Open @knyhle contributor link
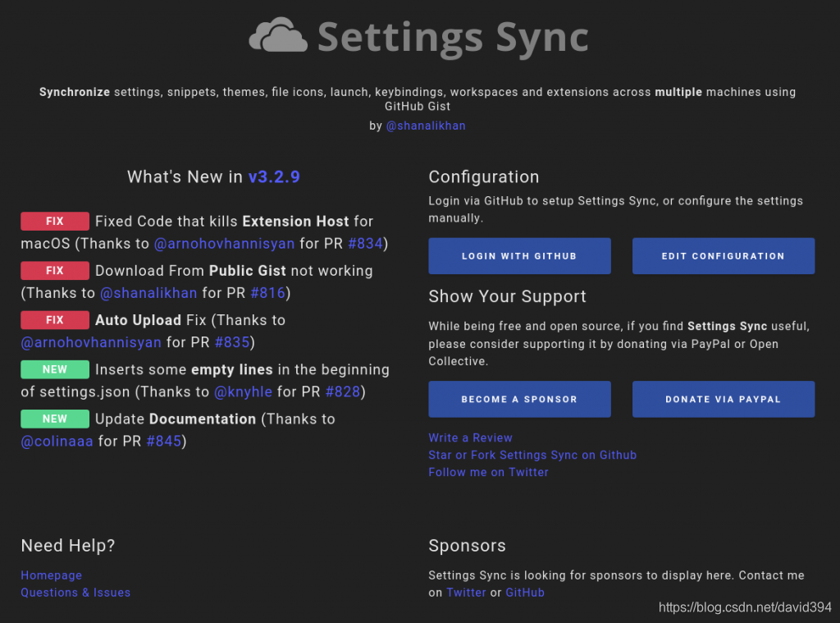 (243, 392)
